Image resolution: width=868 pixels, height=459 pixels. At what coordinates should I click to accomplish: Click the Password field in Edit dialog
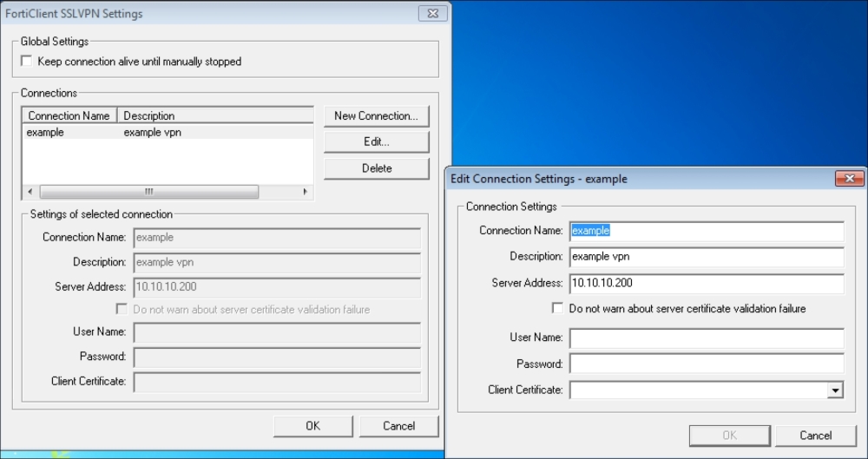point(707,364)
